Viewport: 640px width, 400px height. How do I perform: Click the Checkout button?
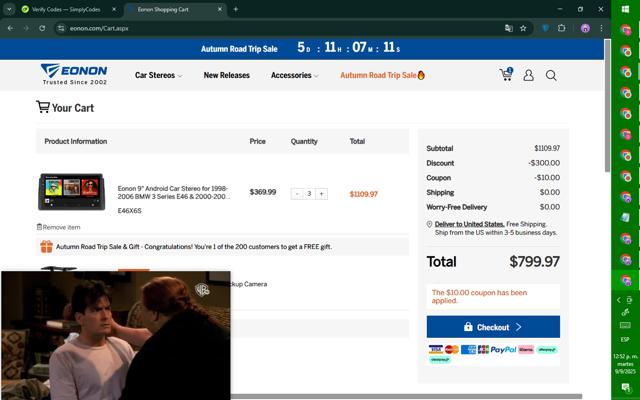pos(493,327)
